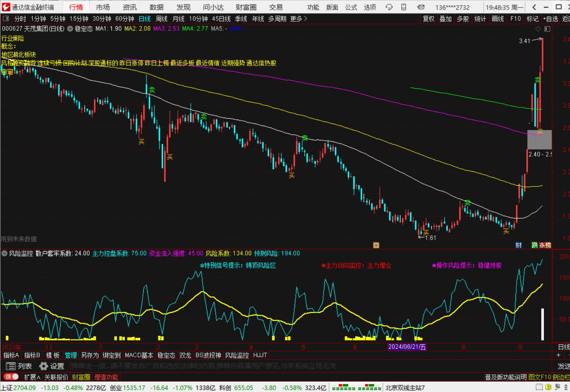Screen dimensions: 570x392
Task: Open the mobile phone icon in title bar
Action: (404, 7)
